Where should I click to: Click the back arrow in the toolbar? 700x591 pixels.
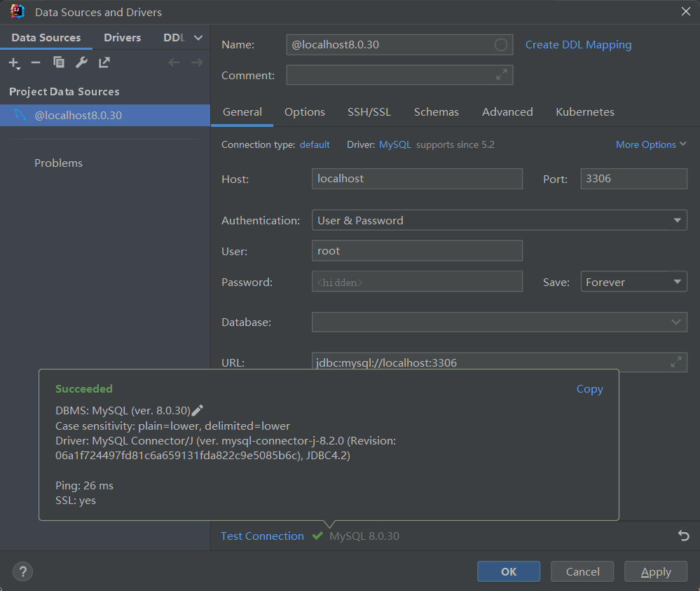[174, 62]
